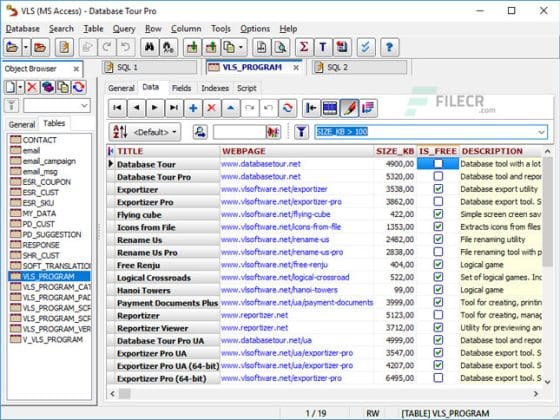This screenshot has height=420, width=560.
Task: Click the vertical scrollbar down arrow of grid
Action: click(548, 382)
